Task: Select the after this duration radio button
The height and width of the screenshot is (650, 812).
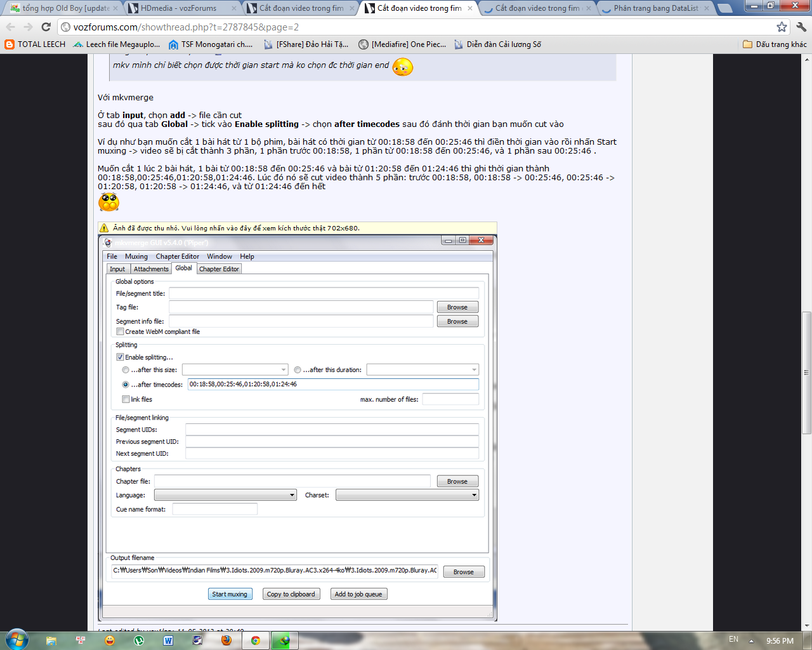Action: coord(298,369)
